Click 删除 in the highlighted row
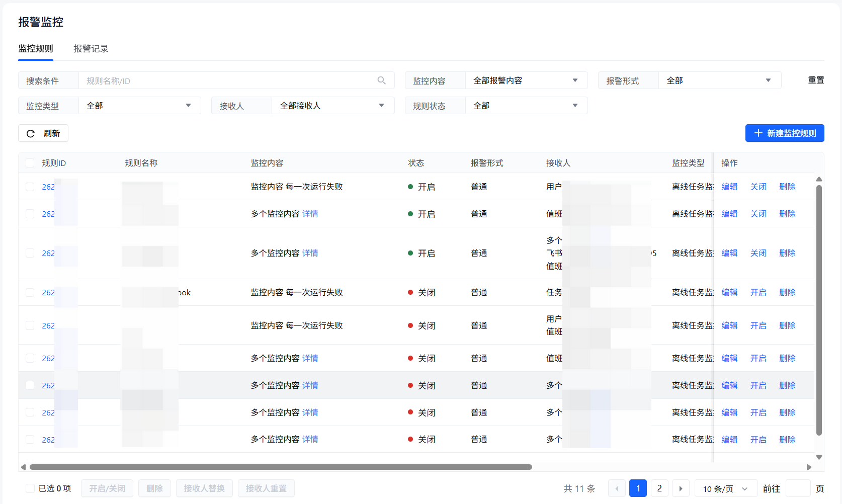The image size is (842, 504). tap(787, 385)
